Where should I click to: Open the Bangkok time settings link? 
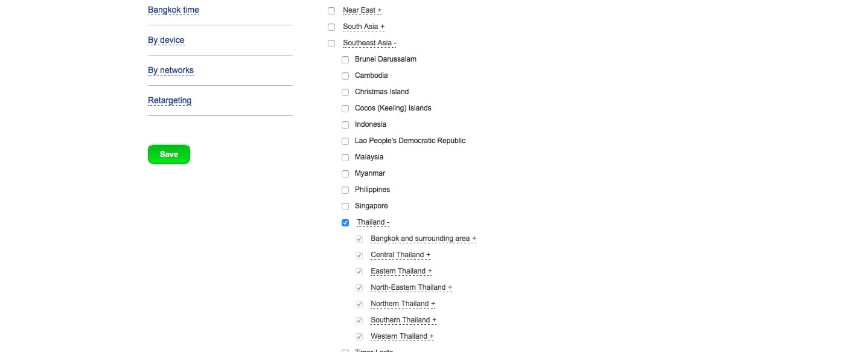tap(173, 10)
